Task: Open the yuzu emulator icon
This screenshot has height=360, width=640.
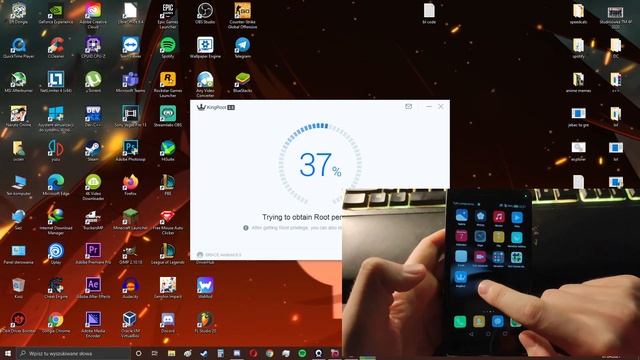Action: pos(56,151)
